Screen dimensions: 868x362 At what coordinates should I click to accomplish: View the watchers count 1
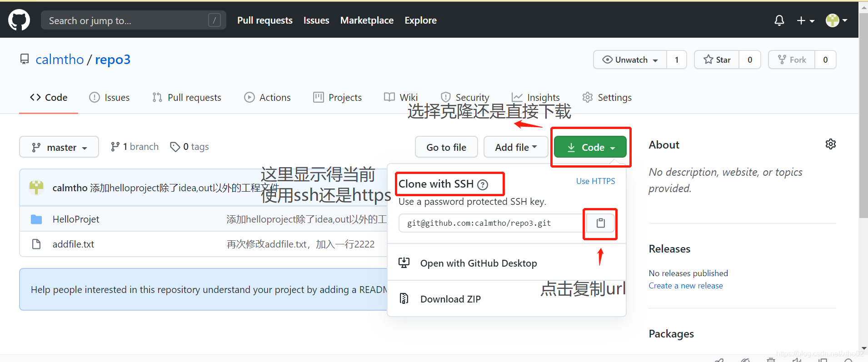pos(677,60)
